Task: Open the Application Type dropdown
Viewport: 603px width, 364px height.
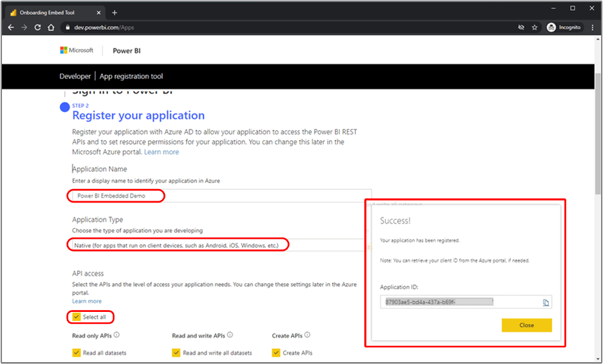Action: (x=219, y=245)
